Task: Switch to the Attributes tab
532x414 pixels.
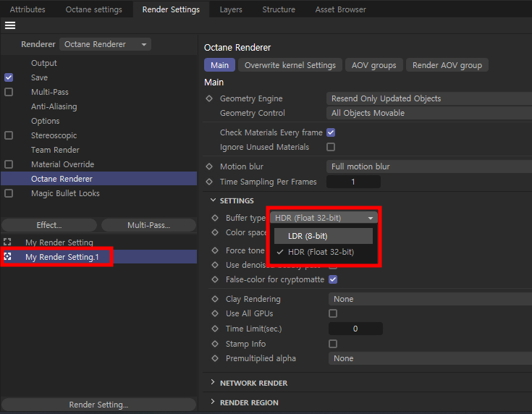Action: tap(28, 9)
